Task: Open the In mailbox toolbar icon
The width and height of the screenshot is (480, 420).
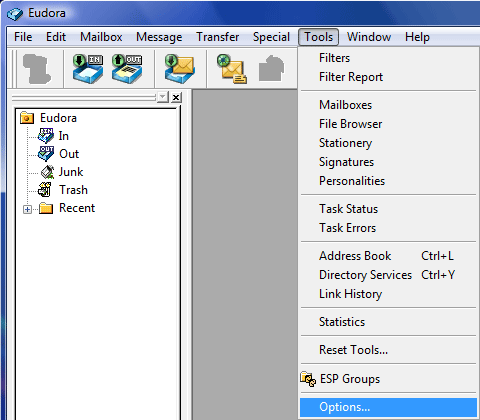Action: coord(88,69)
